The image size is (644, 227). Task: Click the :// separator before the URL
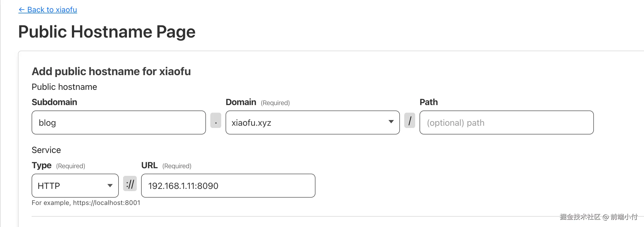130,184
